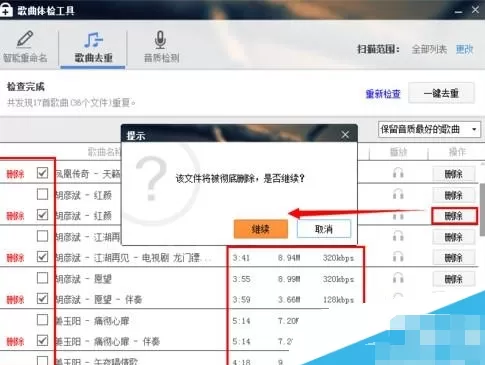
Task: Select song 江湖再见 - 电视剧 龙门镖 title
Action: [133, 258]
